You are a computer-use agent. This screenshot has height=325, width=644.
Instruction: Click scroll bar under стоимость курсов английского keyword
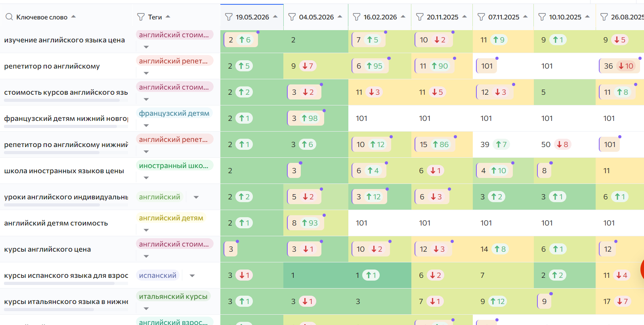pos(62,100)
